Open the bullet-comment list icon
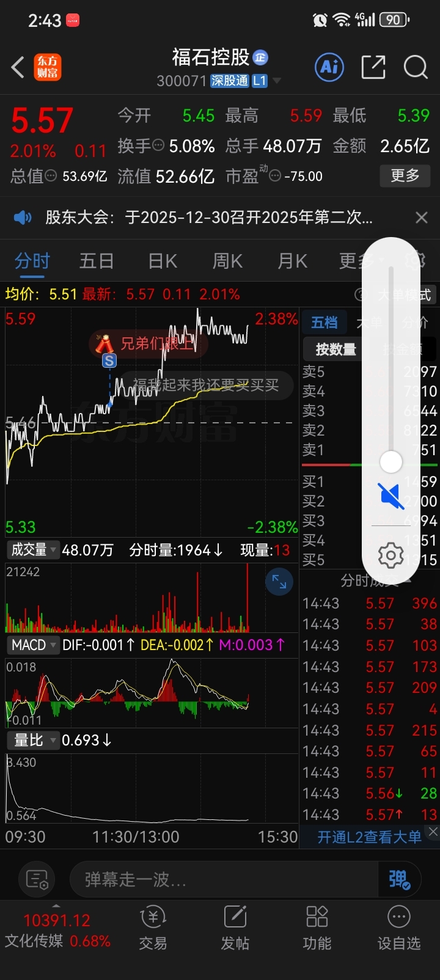Viewport: 440px width, 980px height. (37, 880)
